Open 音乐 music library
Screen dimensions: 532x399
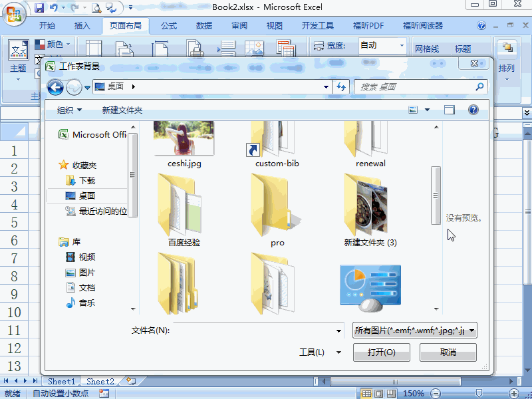[x=80, y=303]
